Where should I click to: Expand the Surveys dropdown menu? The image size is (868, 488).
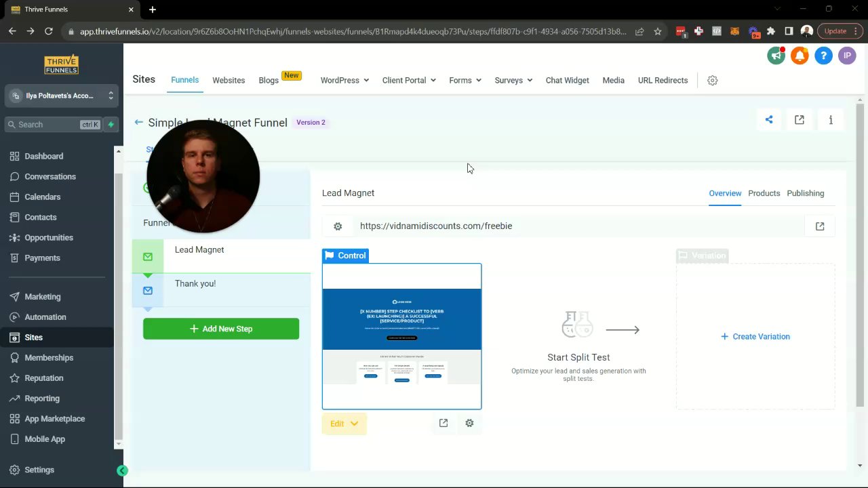coord(513,80)
